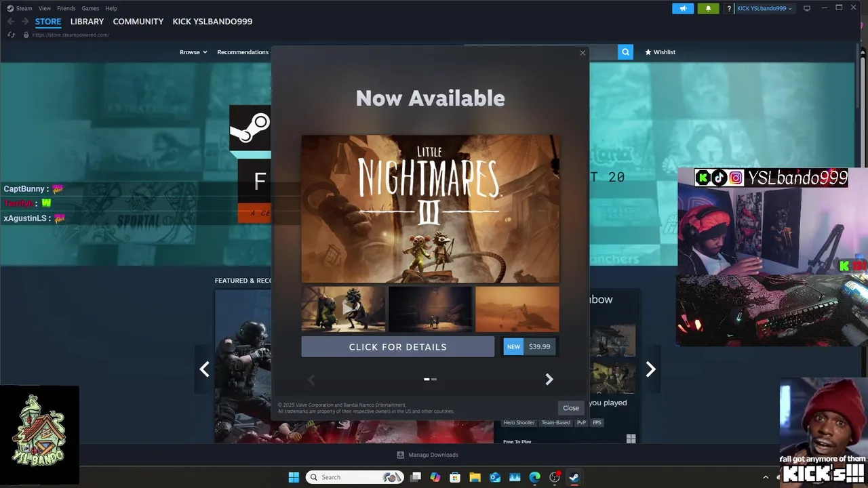Go to next item in popup
868x488 pixels.
click(549, 380)
